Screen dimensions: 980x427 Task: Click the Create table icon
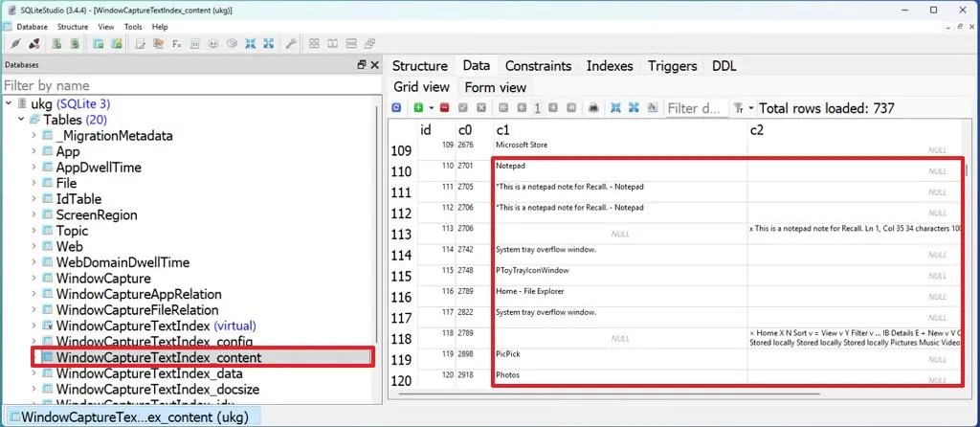[x=99, y=44]
